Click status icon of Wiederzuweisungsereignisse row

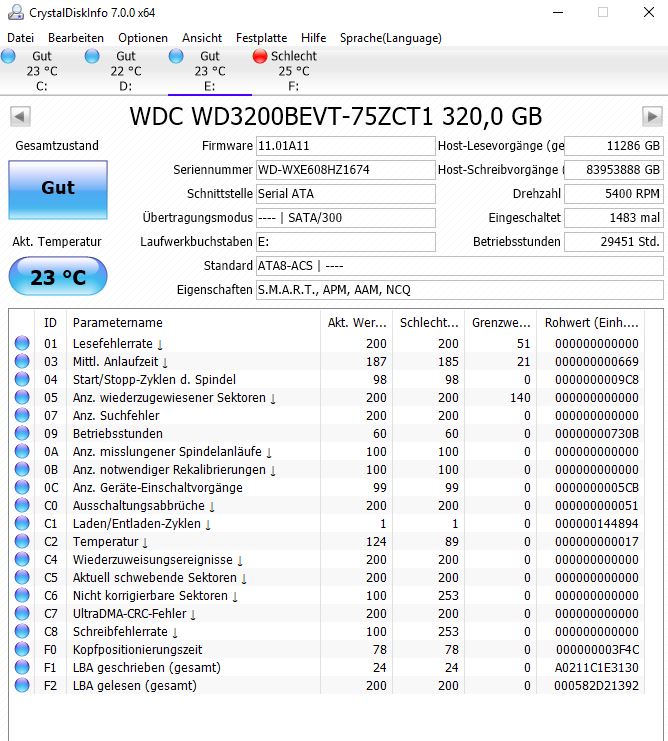click(22, 559)
